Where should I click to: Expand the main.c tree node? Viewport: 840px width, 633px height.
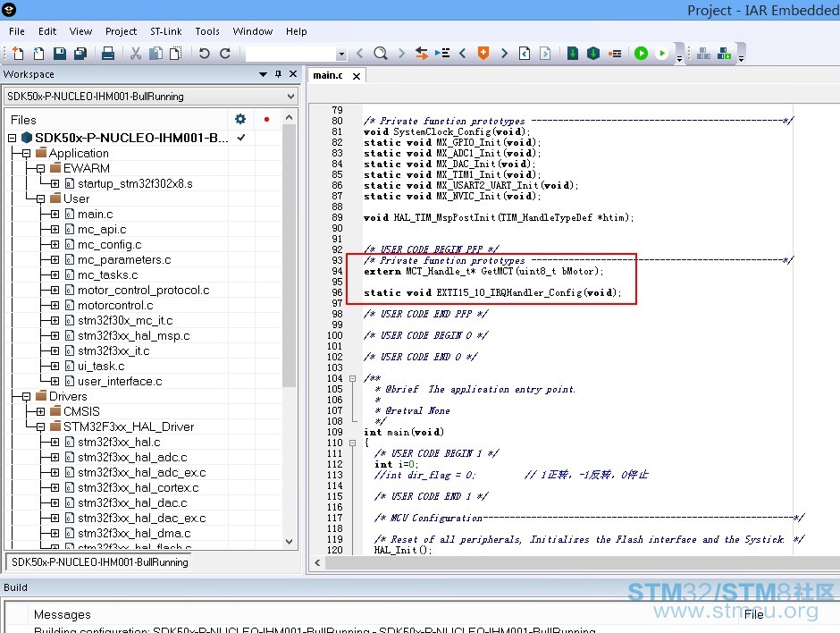(x=55, y=214)
